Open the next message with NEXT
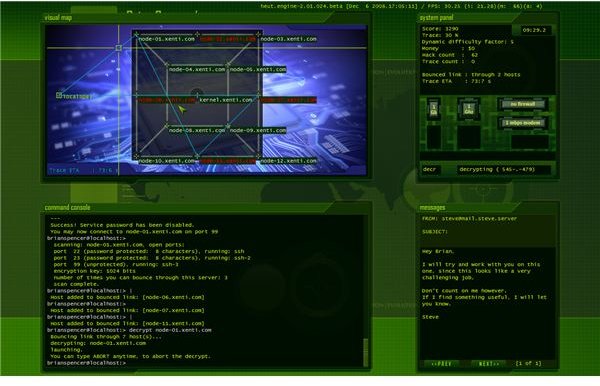Screen dimensions: 600x386 489,364
